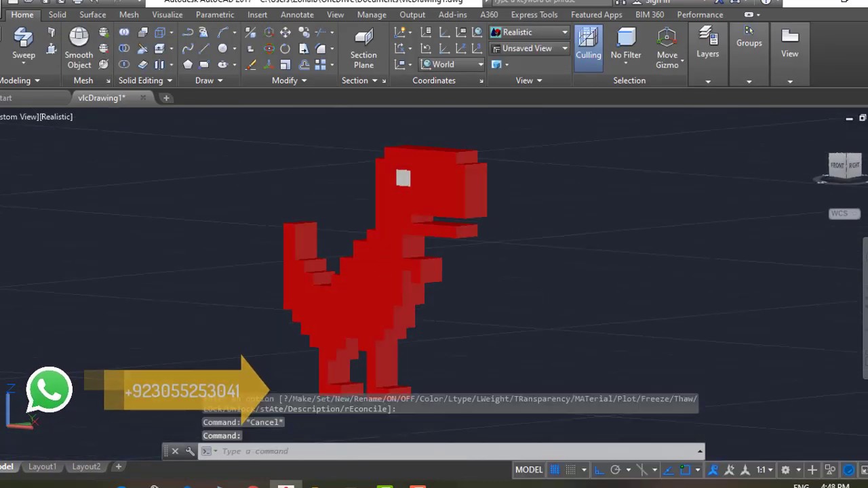This screenshot has width=868, height=488.
Task: Open the Visualize ribbon tab
Action: [x=167, y=14]
